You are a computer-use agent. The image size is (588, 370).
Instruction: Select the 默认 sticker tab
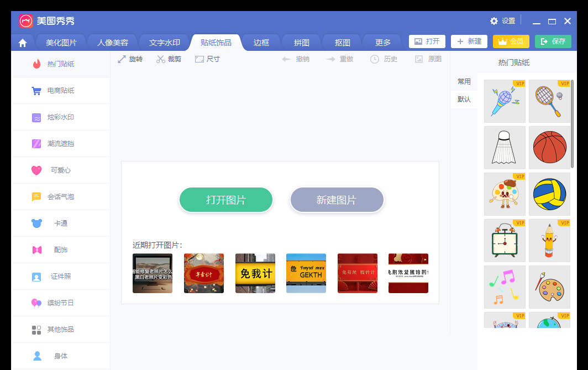(464, 100)
